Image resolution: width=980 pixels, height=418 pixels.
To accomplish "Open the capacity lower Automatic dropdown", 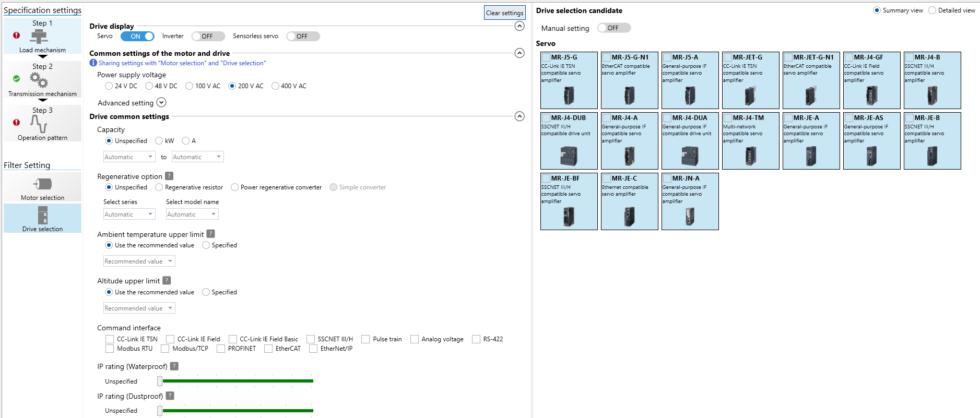I will (129, 157).
